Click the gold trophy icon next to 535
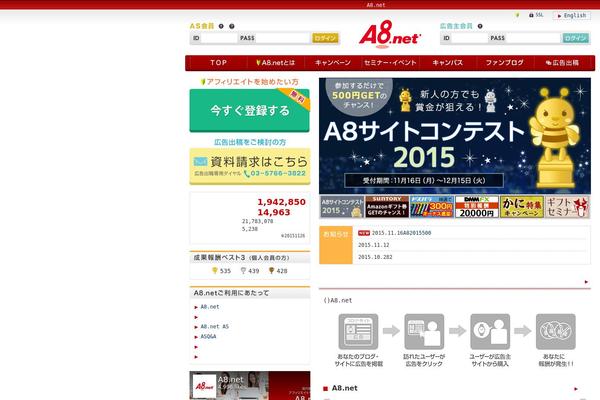600x400 pixels. click(215, 271)
